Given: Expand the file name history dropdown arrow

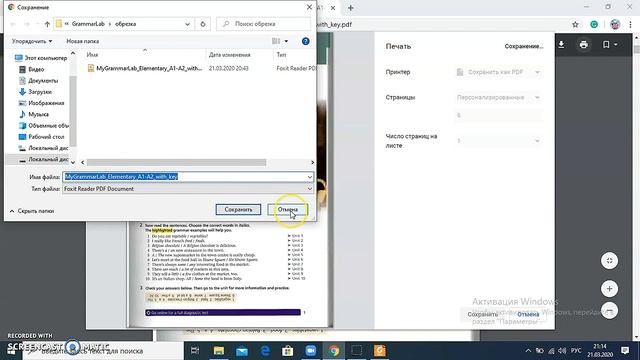Looking at the screenshot, I should click(x=310, y=177).
